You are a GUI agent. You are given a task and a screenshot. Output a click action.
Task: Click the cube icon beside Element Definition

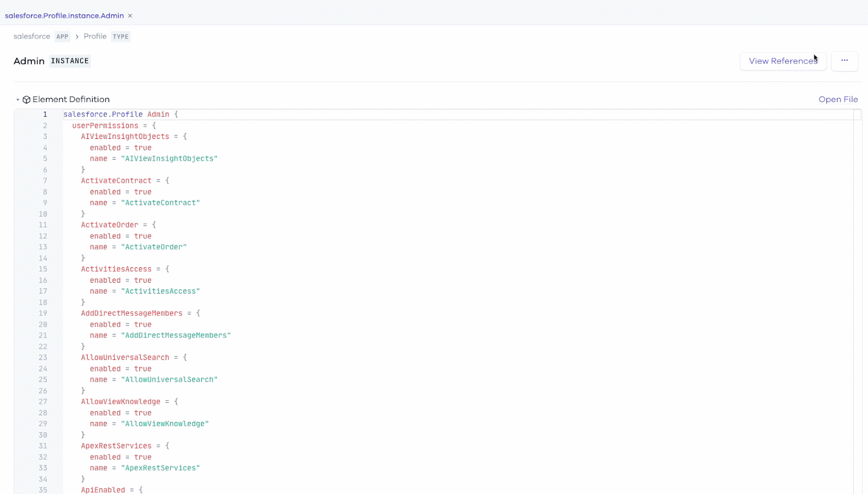coord(26,100)
